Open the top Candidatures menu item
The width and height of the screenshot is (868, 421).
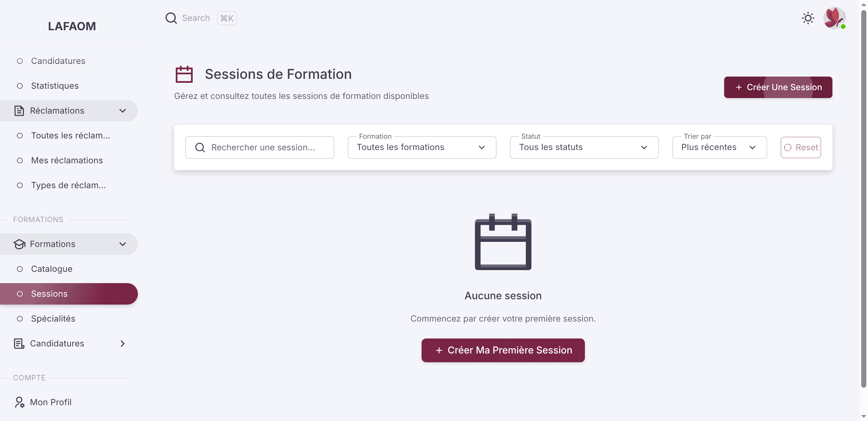(69, 61)
